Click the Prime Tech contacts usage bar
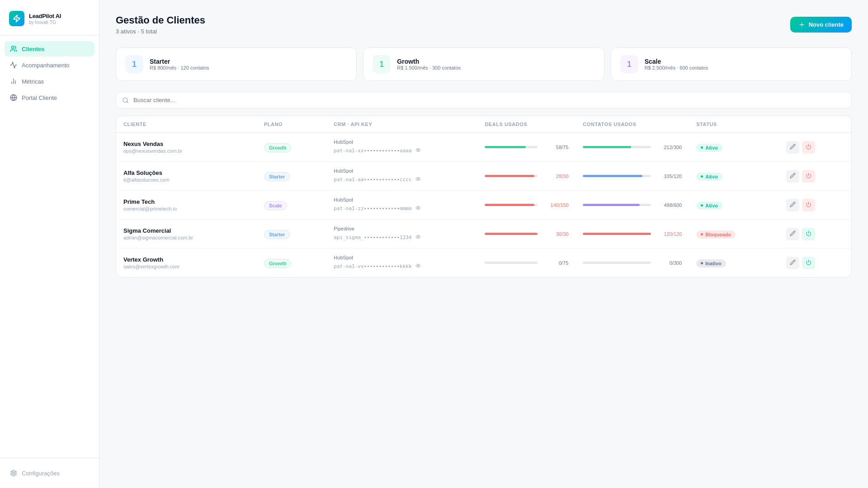This screenshot has width=868, height=488. (617, 205)
